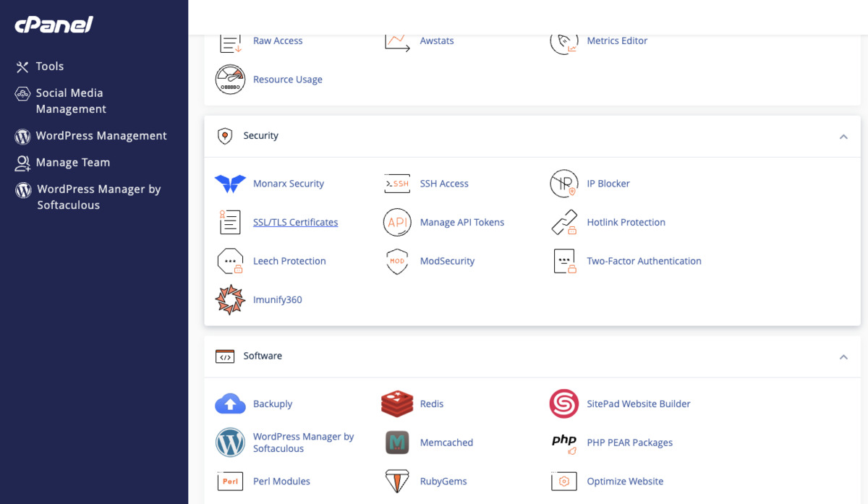Open the IP Blocker link

coord(608,184)
